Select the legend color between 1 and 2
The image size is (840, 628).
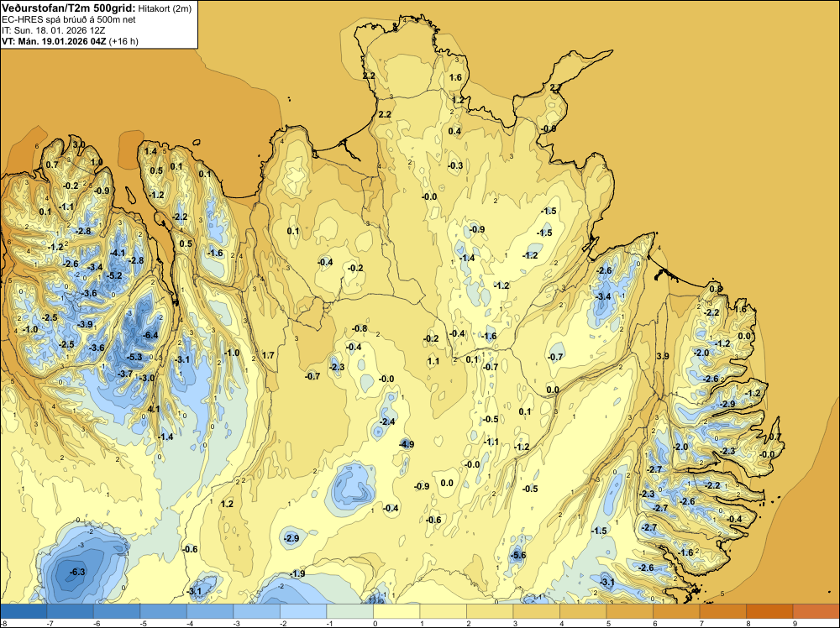tap(443, 611)
